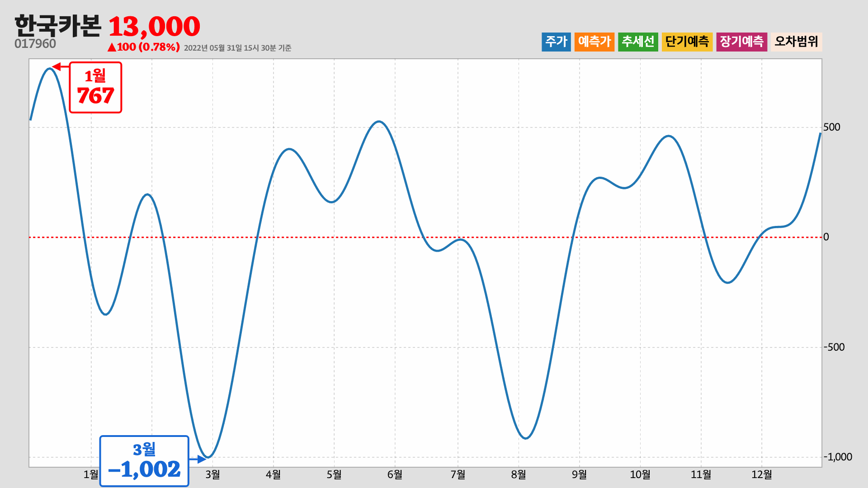Image resolution: width=868 pixels, height=488 pixels.
Task: Click the 1월 x-axis label
Action: [x=91, y=475]
